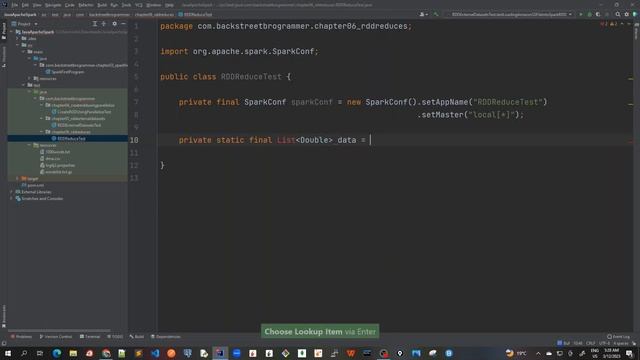
Task: Open the TODO tool window tab
Action: tap(115, 337)
